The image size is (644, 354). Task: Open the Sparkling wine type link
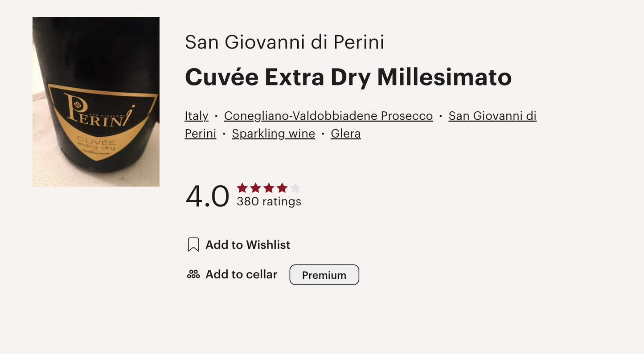click(x=273, y=134)
